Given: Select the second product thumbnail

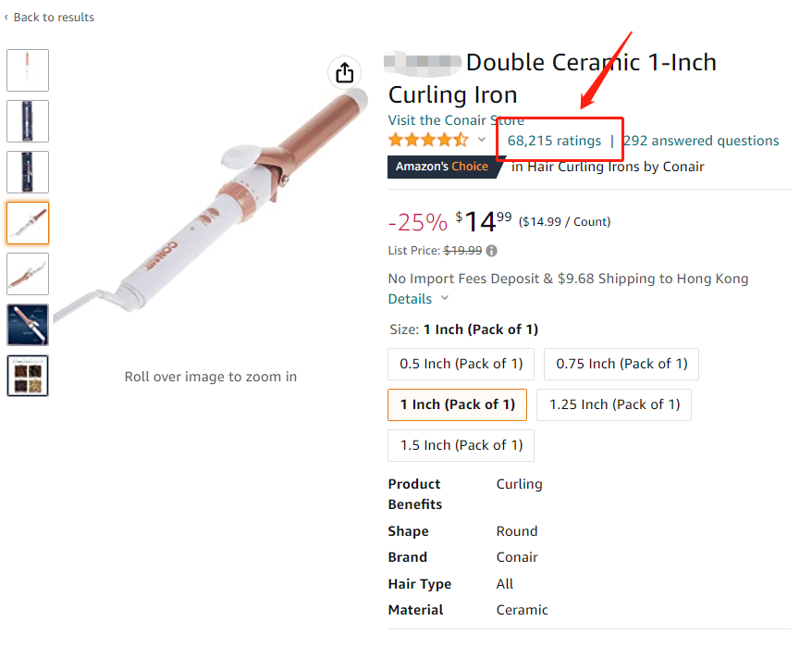Looking at the screenshot, I should [28, 121].
